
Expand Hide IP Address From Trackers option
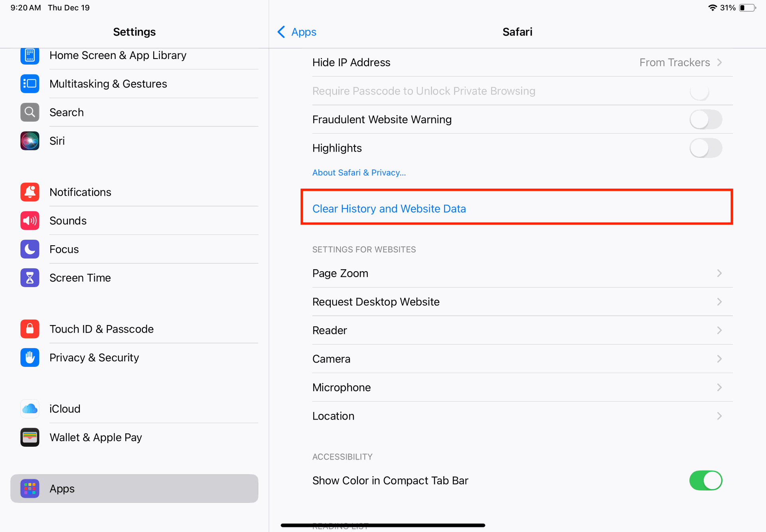(x=522, y=62)
